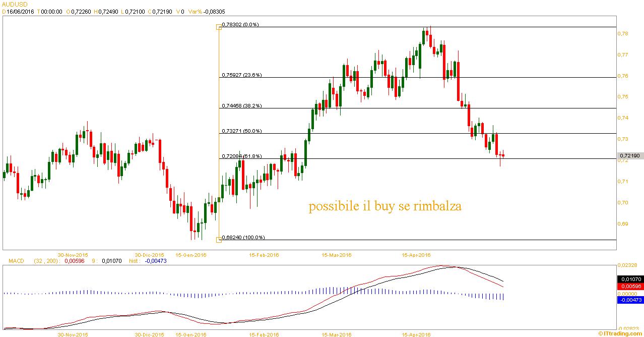Screen dimensions: 644x337
Task: Click the current price tag 0,72190
Action: (629, 156)
